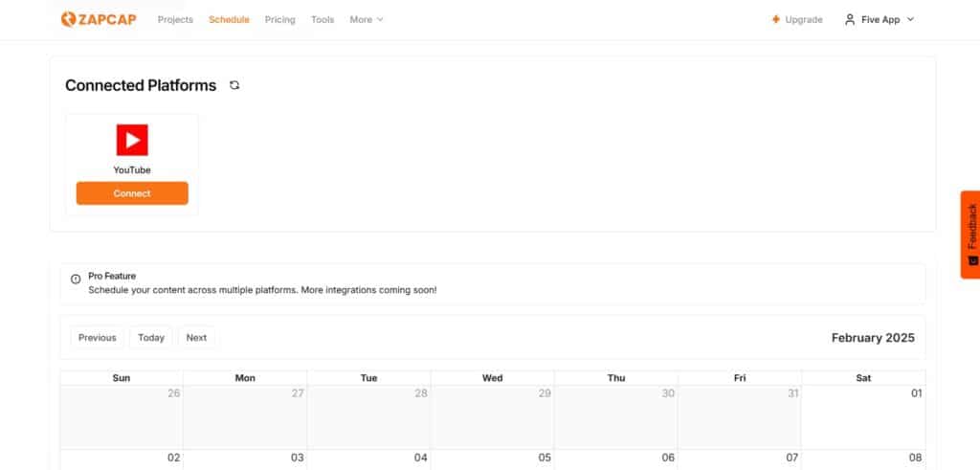This screenshot has height=470, width=980.
Task: Click the Sat column header
Action: click(x=863, y=378)
